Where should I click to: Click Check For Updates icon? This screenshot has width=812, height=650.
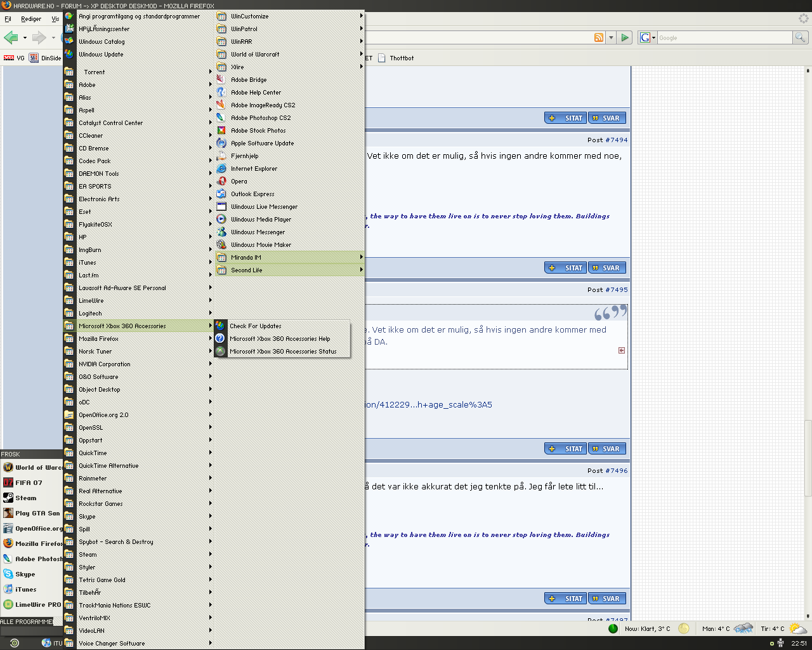pyautogui.click(x=220, y=326)
